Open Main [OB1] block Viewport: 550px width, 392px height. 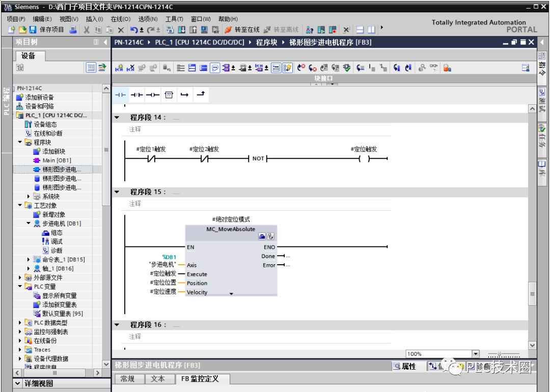[57, 160]
